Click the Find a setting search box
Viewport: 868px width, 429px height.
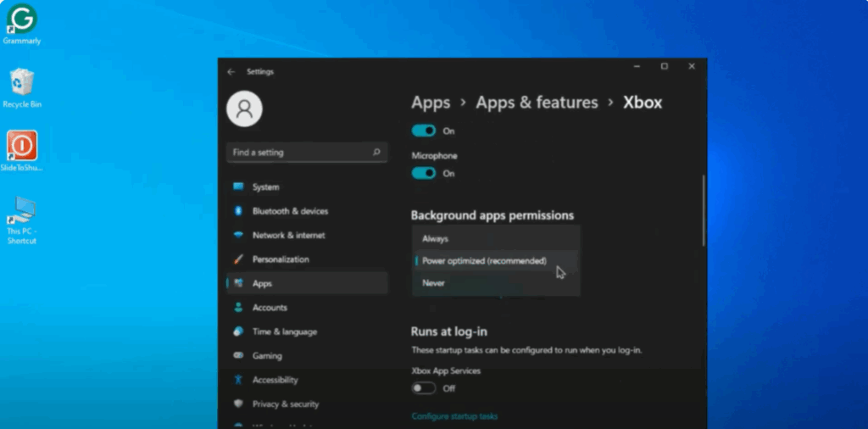(x=307, y=153)
